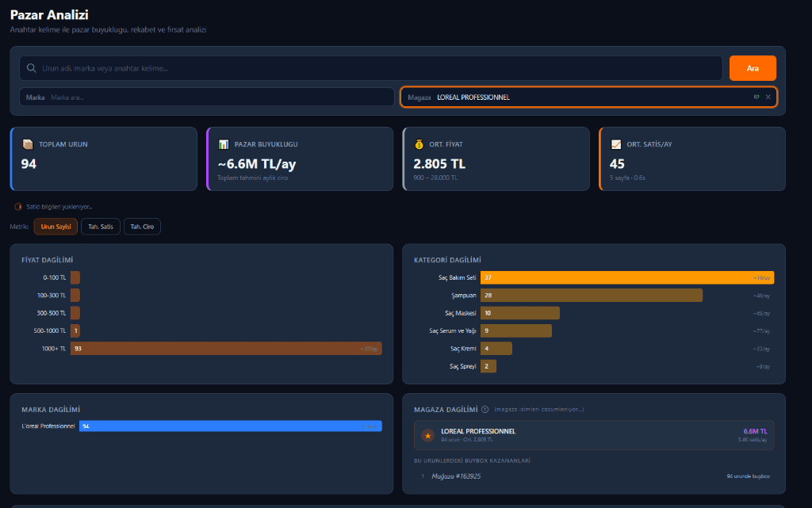Click the Toplam Urun box icon
This screenshot has height=508, width=812.
(x=28, y=144)
